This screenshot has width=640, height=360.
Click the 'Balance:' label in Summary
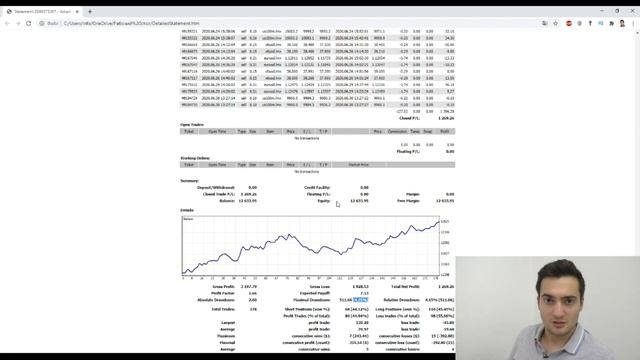227,201
